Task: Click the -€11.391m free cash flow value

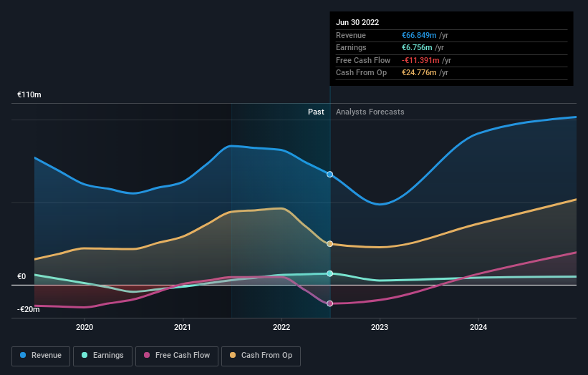Action: pyautogui.click(x=420, y=60)
